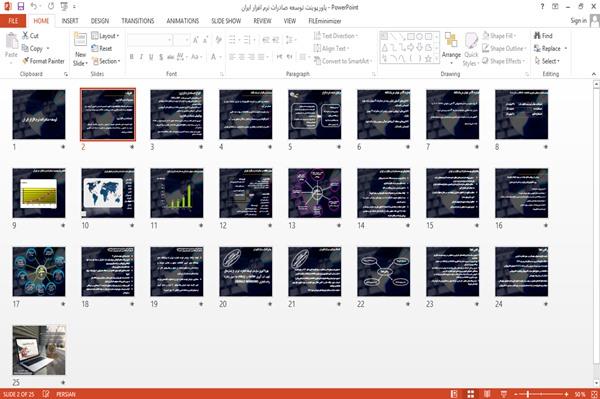Switch to Slide Sorter view in status bar
Viewport: 600px width, 399px height.
point(471,394)
